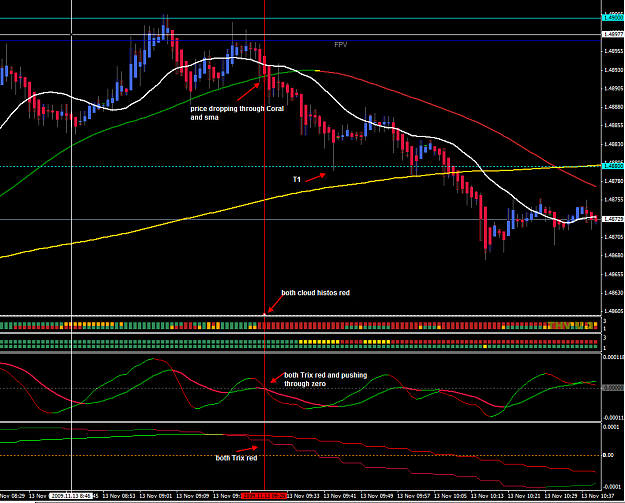
Task: Click the 1.48880 price axis value
Action: click(x=613, y=107)
